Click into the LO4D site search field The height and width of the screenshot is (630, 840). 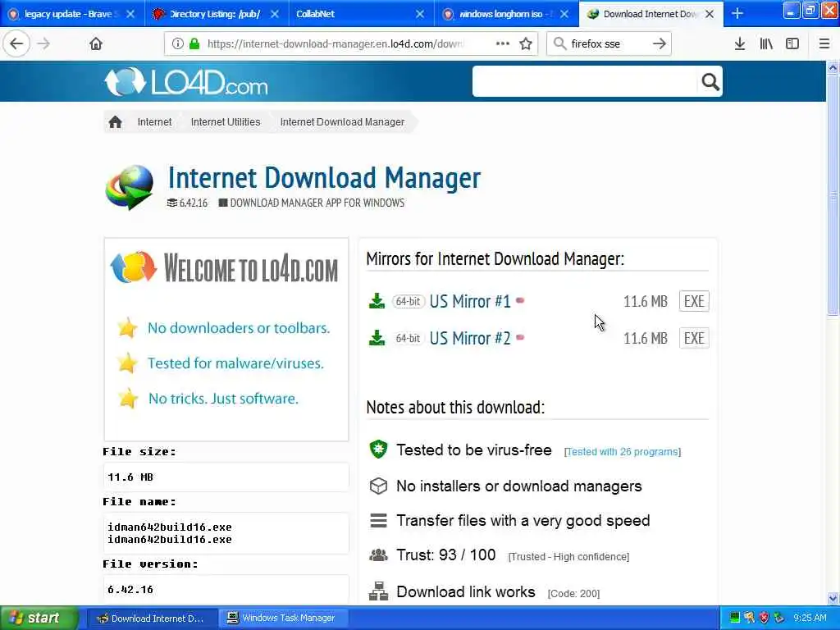pos(585,81)
